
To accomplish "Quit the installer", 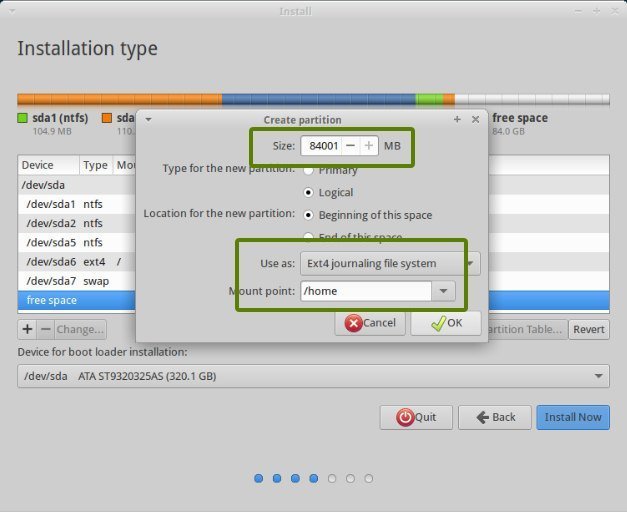I will [416, 417].
